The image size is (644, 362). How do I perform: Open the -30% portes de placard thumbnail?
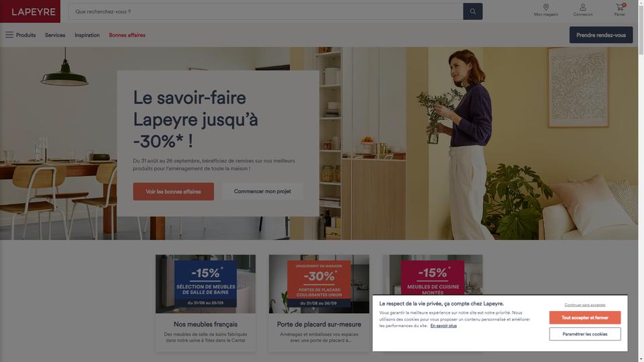coord(319,284)
